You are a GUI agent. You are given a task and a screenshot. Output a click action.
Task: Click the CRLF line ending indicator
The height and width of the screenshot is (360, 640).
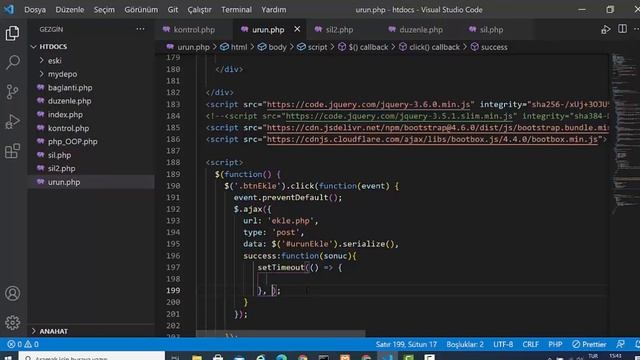click(x=531, y=344)
